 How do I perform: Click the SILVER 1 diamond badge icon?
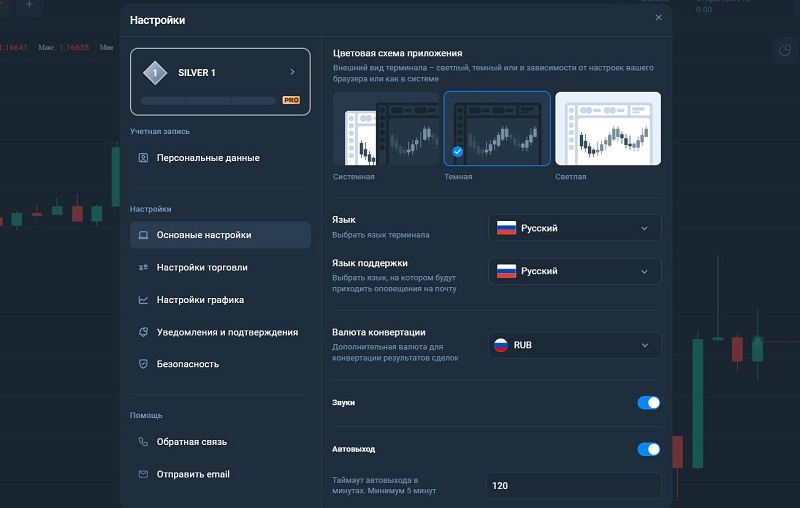coord(155,72)
